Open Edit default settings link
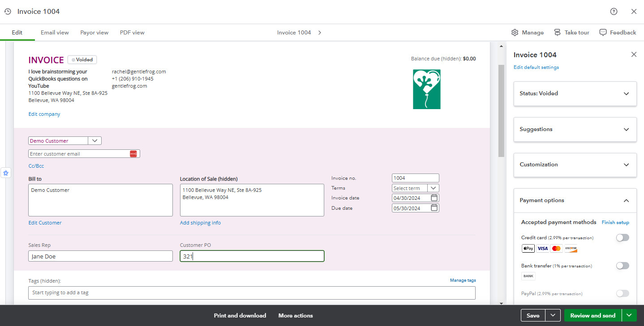 pos(536,67)
